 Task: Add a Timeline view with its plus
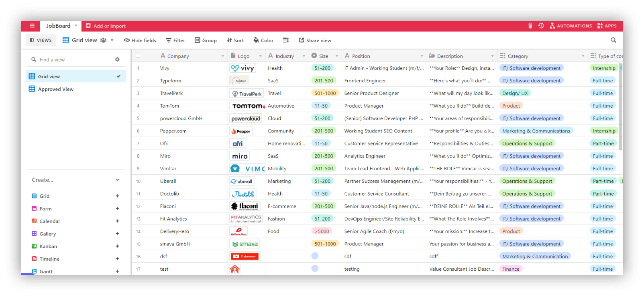coord(117,259)
